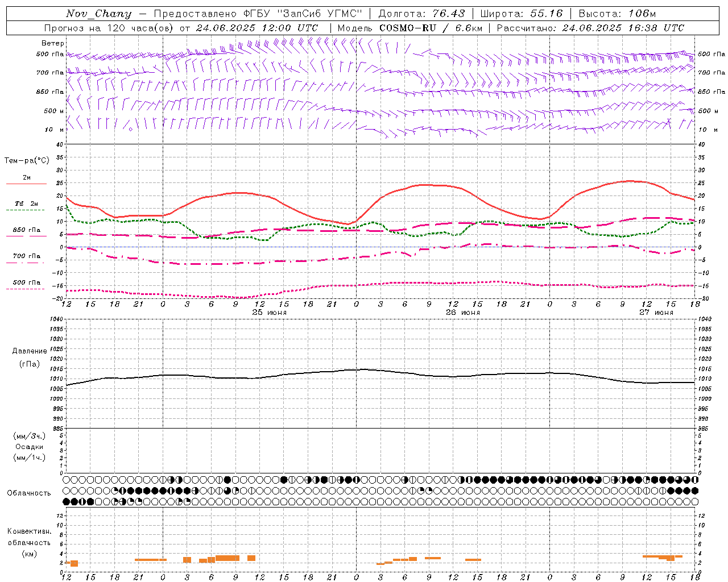Click the 700 гПа temperature legend entry
Image resolution: width=728 pixels, height=582 pixels.
(x=27, y=256)
